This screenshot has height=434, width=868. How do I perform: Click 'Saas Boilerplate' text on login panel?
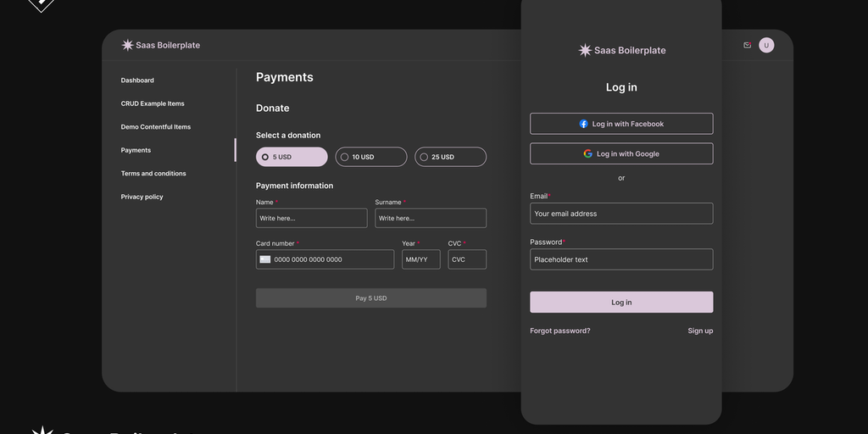pos(630,50)
